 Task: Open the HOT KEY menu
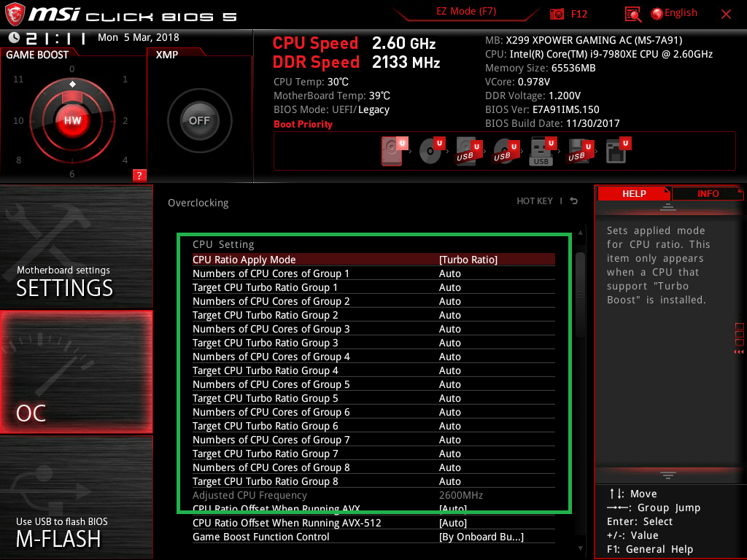click(x=535, y=201)
